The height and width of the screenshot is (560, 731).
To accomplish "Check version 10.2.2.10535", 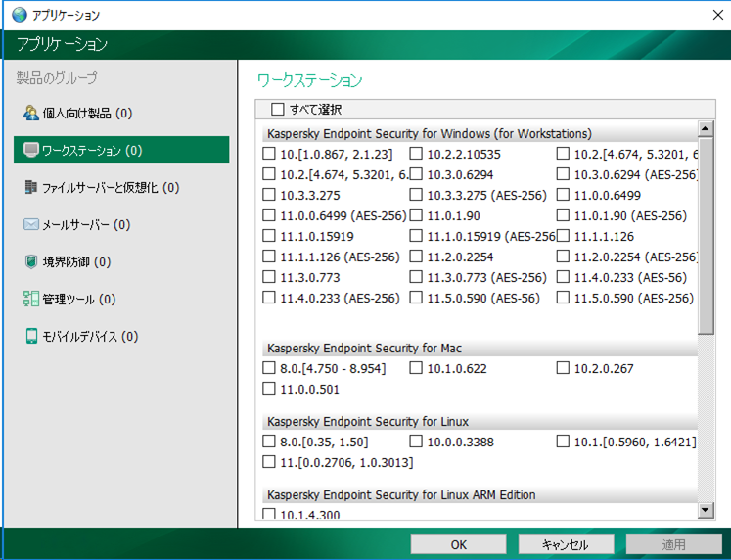I will (x=416, y=154).
